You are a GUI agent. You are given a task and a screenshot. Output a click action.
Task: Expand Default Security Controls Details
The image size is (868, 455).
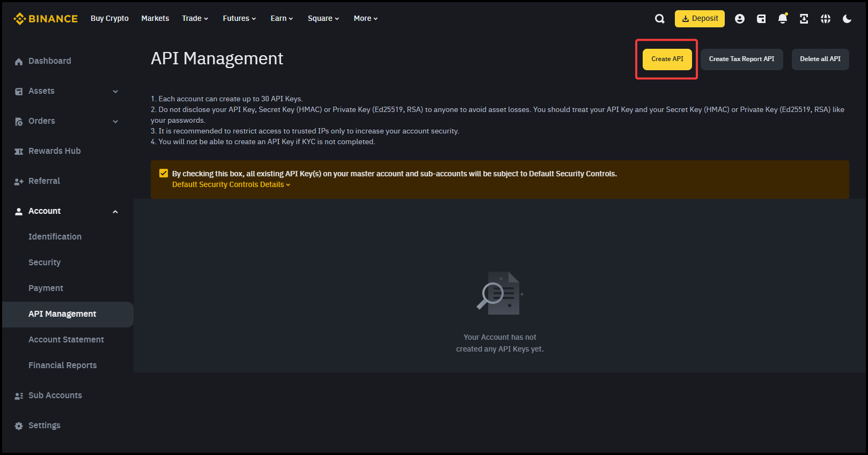point(231,184)
